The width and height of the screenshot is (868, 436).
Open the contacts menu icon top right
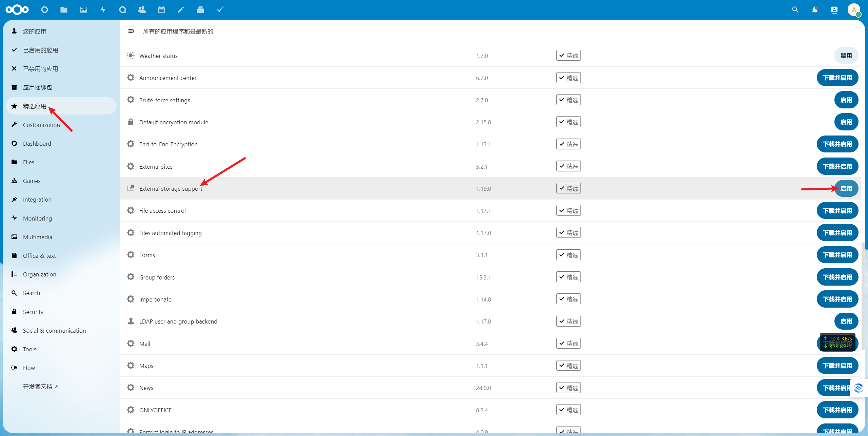pos(834,10)
